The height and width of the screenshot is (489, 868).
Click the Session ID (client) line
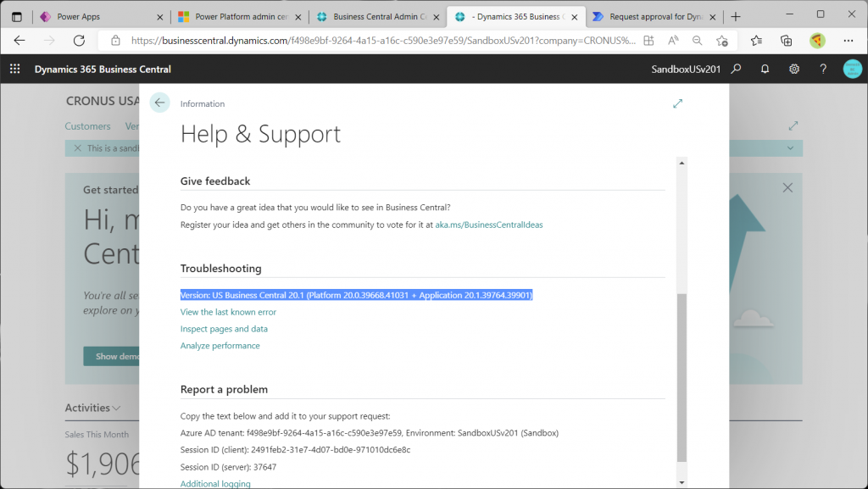pos(295,450)
